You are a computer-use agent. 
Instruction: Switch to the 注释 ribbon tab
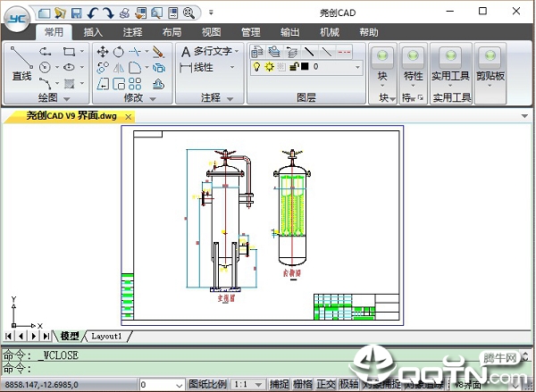point(132,32)
